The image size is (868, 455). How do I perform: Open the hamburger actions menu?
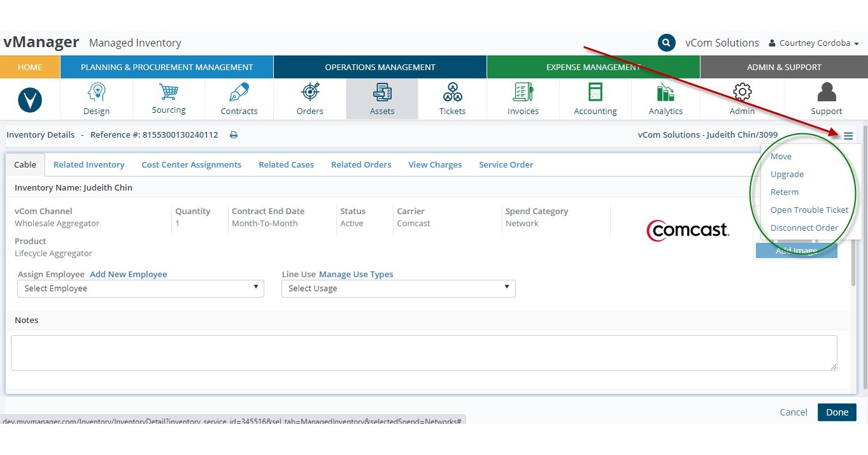[848, 135]
